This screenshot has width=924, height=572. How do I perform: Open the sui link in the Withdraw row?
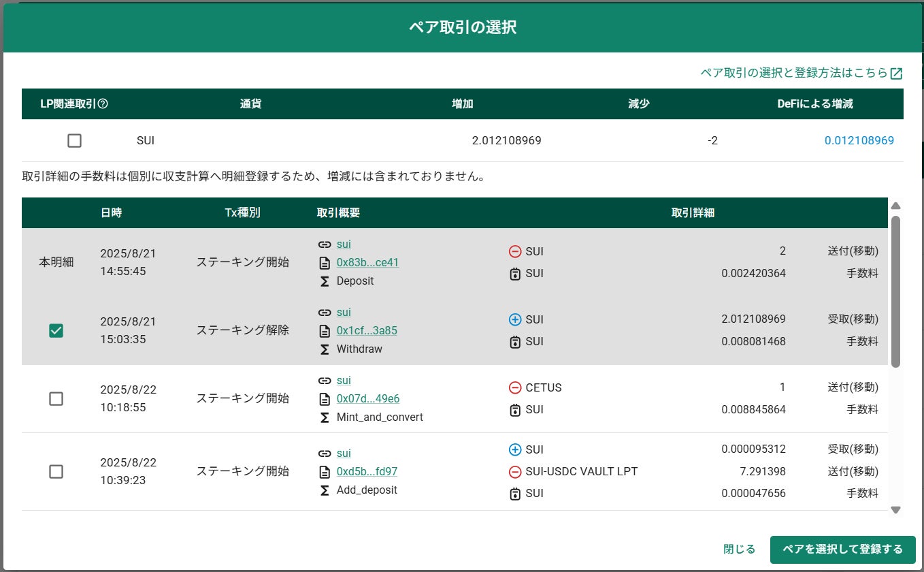click(344, 313)
